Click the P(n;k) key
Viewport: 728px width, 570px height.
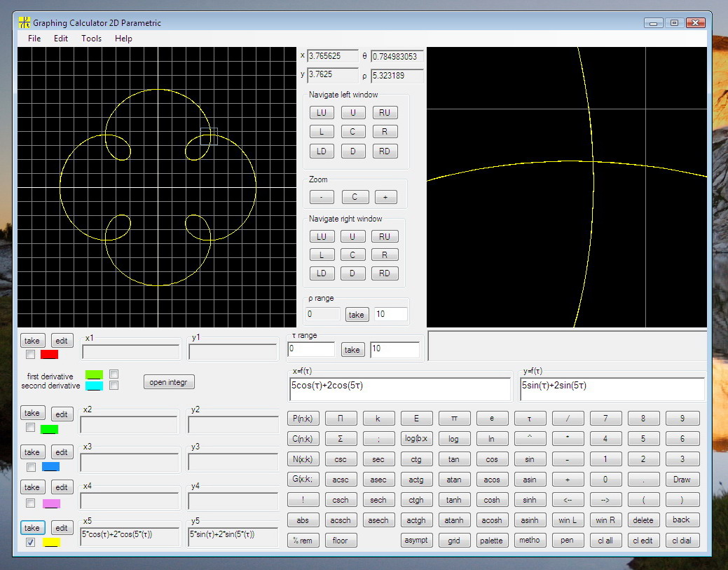[303, 419]
